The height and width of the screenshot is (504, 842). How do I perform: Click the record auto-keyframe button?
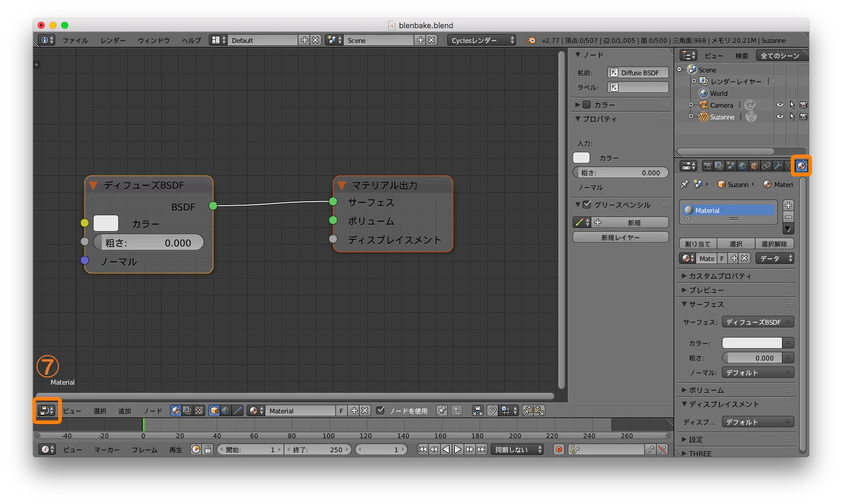point(559,449)
